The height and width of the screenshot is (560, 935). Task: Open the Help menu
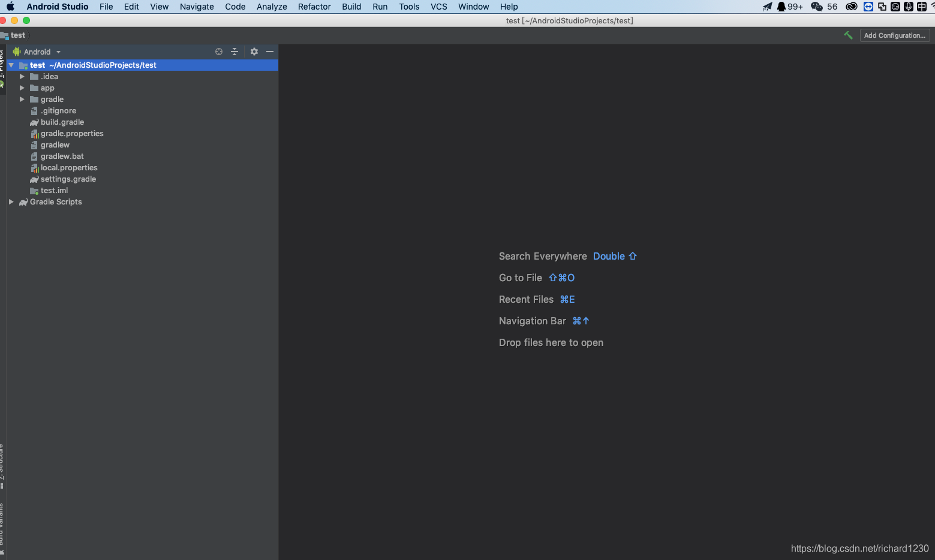tap(509, 7)
